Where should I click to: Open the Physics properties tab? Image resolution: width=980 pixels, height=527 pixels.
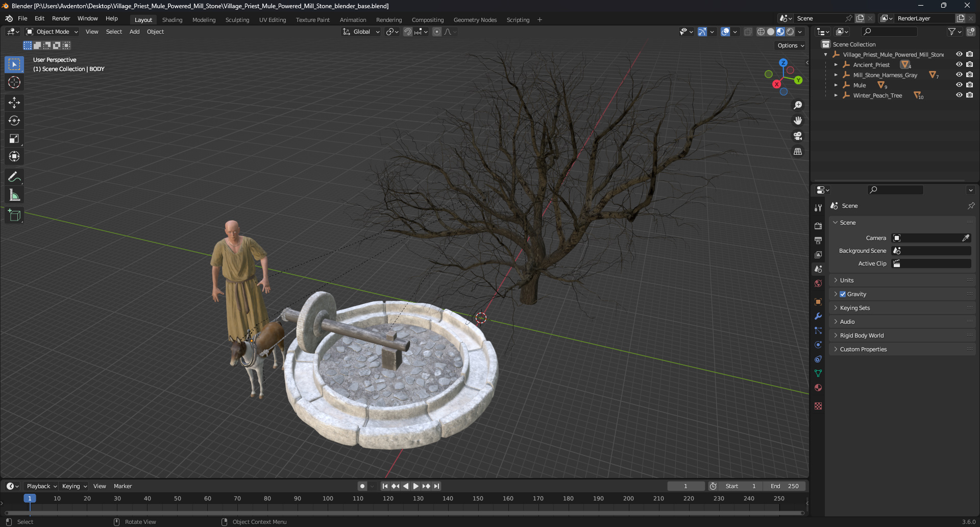818,345
